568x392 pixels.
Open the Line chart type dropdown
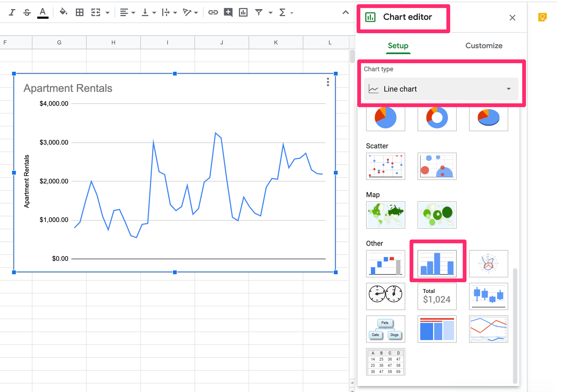(x=441, y=89)
